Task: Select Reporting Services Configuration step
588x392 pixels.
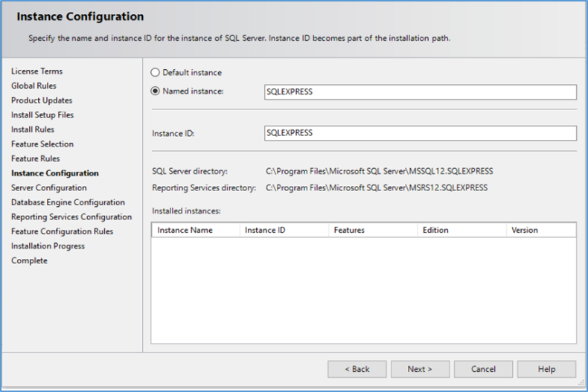Action: (71, 217)
